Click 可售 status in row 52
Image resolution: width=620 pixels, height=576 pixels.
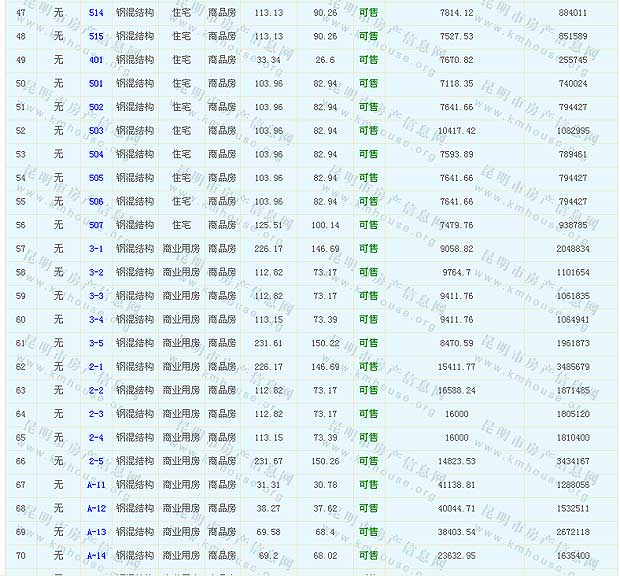(x=368, y=131)
